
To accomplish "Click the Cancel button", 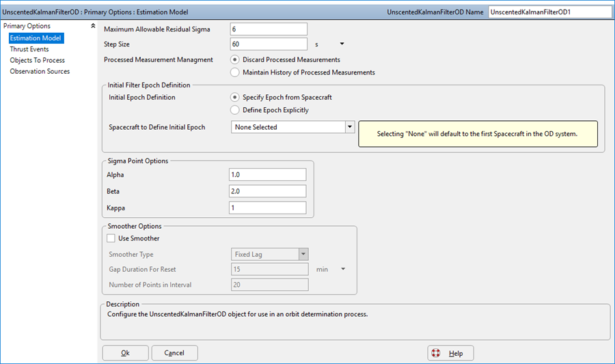I will pyautogui.click(x=174, y=352).
